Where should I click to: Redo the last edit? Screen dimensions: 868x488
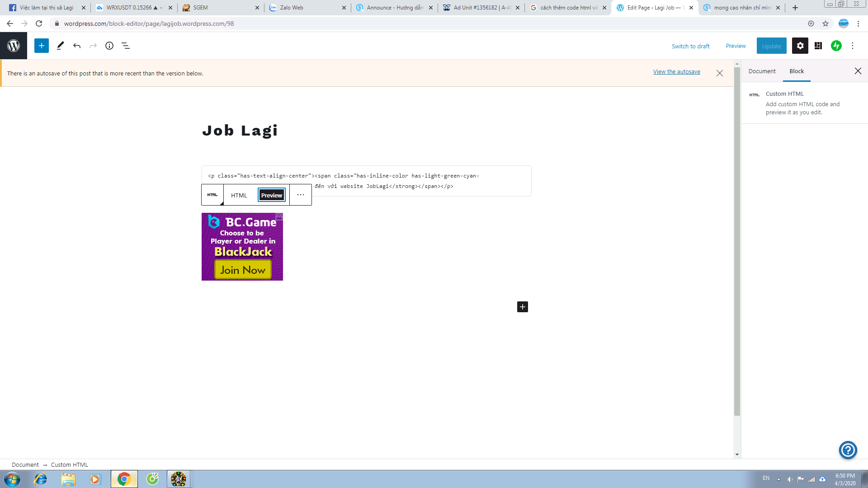[x=93, y=46]
